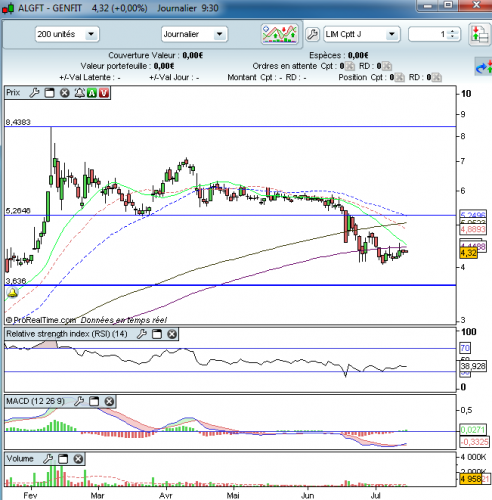Open MACD indicator wrench settings
The width and height of the screenshot is (492, 500).
79,401
